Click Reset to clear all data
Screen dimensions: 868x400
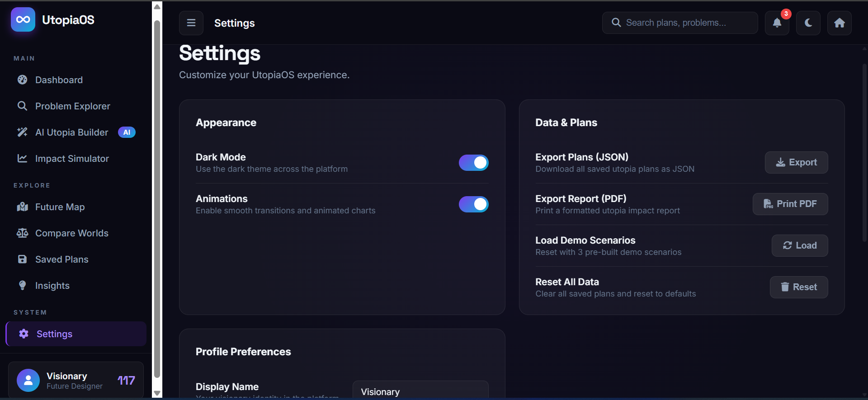(798, 287)
